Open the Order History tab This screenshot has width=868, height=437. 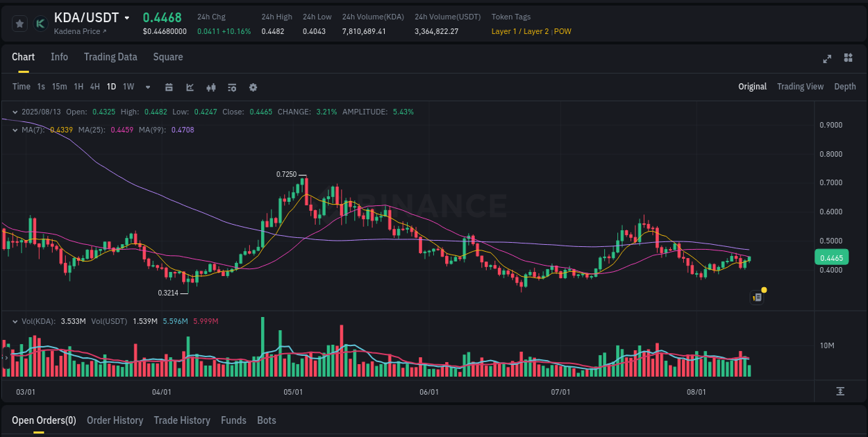115,420
